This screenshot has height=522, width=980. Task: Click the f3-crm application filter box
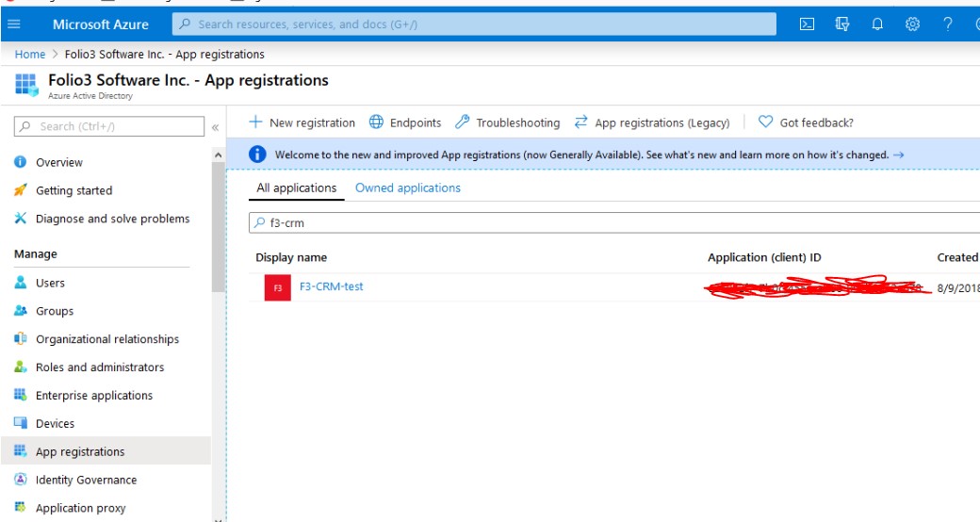point(614,222)
